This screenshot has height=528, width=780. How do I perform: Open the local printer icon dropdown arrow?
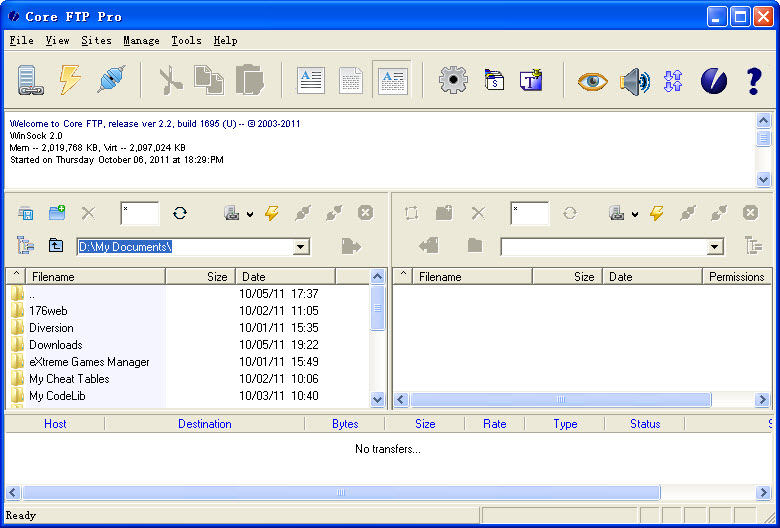click(x=249, y=214)
